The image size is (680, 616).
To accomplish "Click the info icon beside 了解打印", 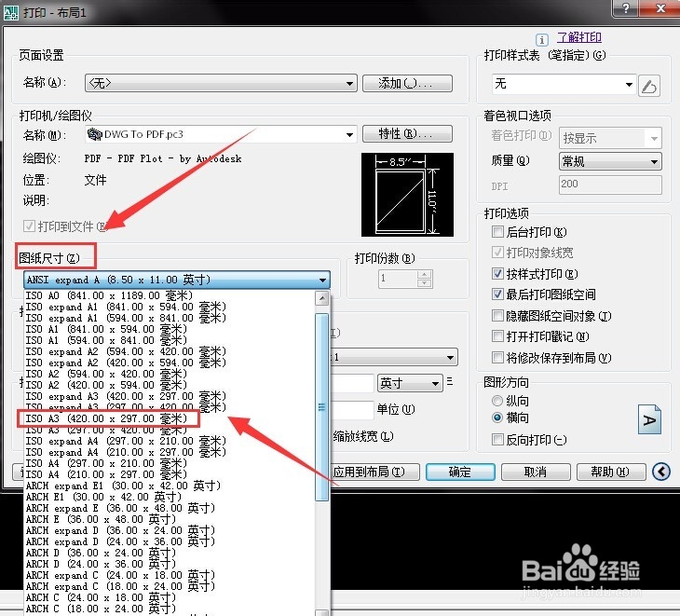I will (541, 39).
